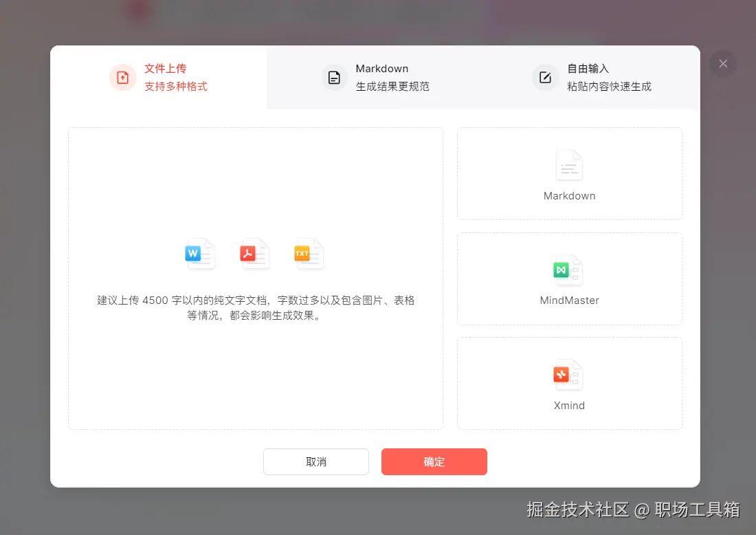Select the Markdown export card
Screen dimensions: 756x535
point(569,174)
